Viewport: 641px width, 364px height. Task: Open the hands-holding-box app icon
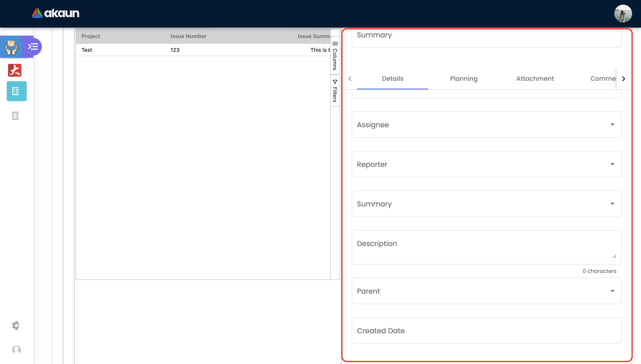point(12,47)
